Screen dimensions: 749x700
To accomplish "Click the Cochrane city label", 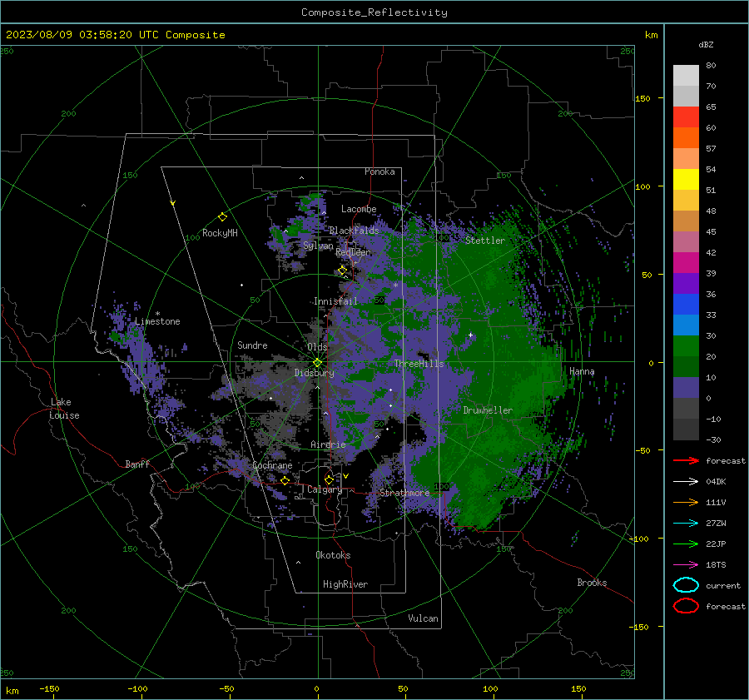I will point(272,465).
